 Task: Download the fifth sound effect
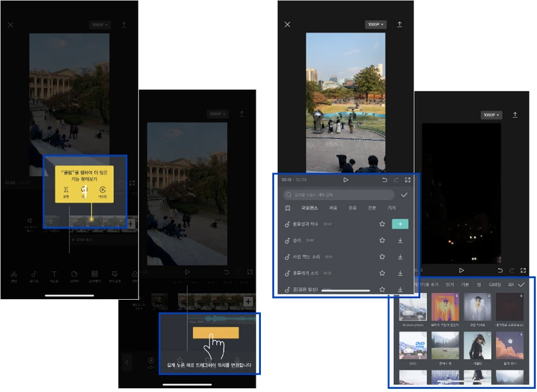(400, 290)
